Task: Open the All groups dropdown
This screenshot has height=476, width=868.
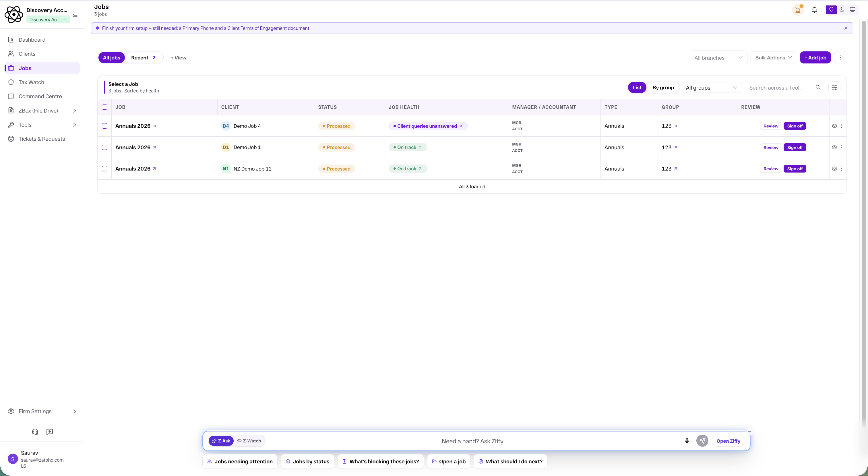Action: [712, 88]
